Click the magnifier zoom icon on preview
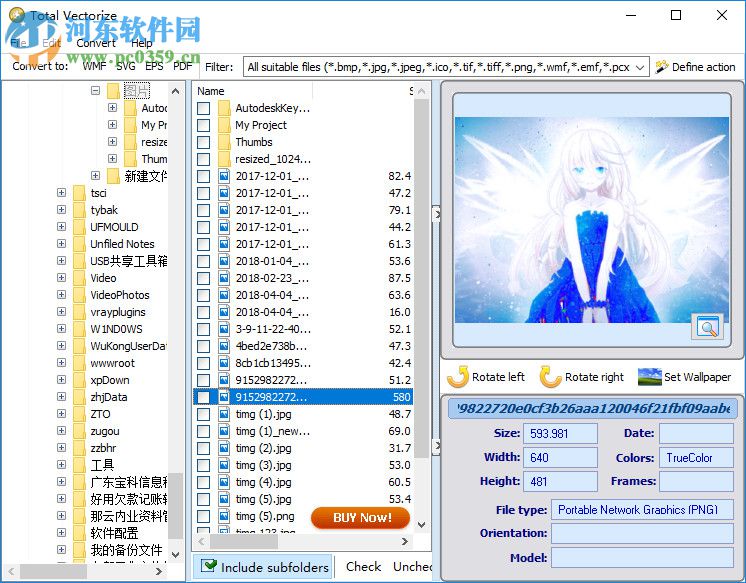The image size is (746, 583). pos(707,327)
